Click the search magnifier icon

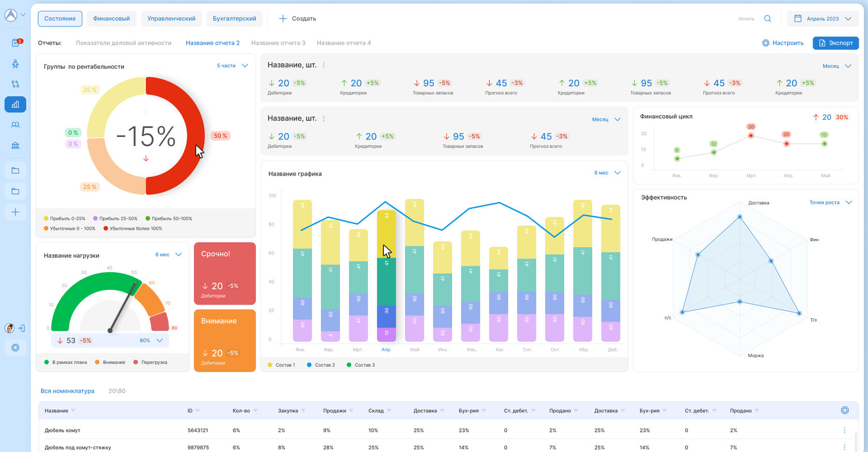click(x=768, y=19)
